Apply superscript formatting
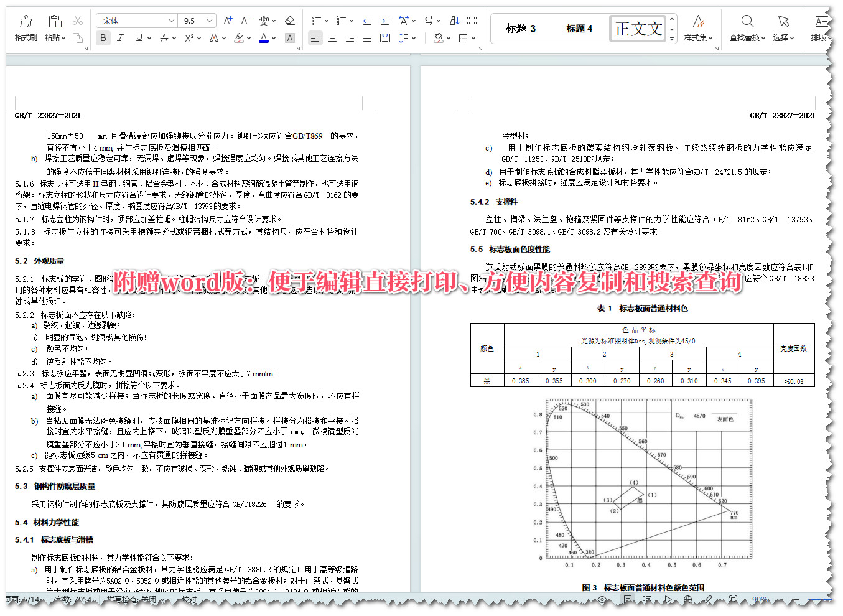The width and height of the screenshot is (843, 616). (188, 37)
